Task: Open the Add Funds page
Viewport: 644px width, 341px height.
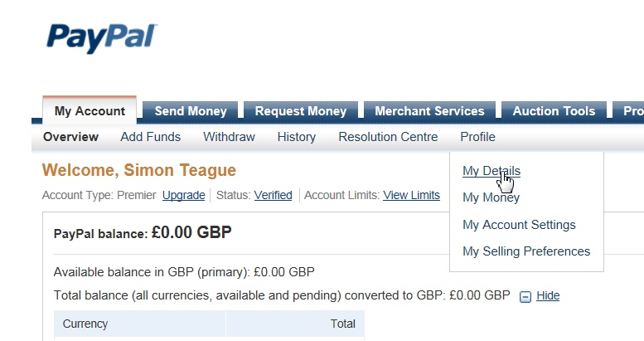Action: tap(150, 137)
